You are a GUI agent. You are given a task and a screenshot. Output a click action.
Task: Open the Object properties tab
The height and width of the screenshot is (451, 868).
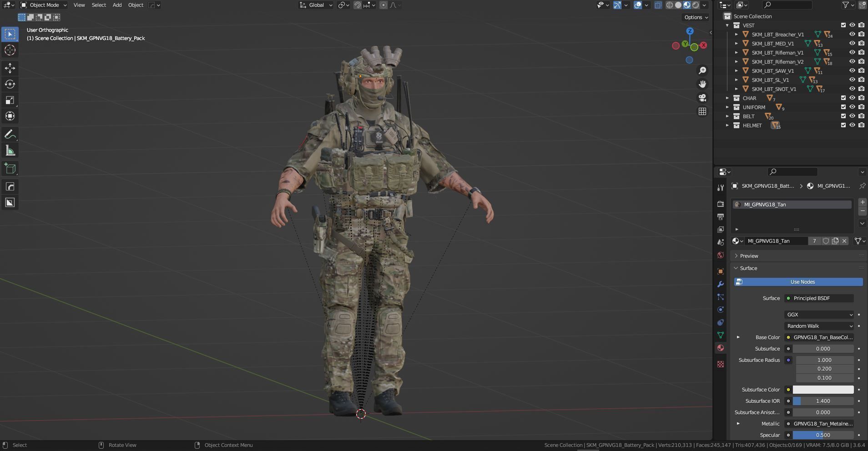point(720,271)
